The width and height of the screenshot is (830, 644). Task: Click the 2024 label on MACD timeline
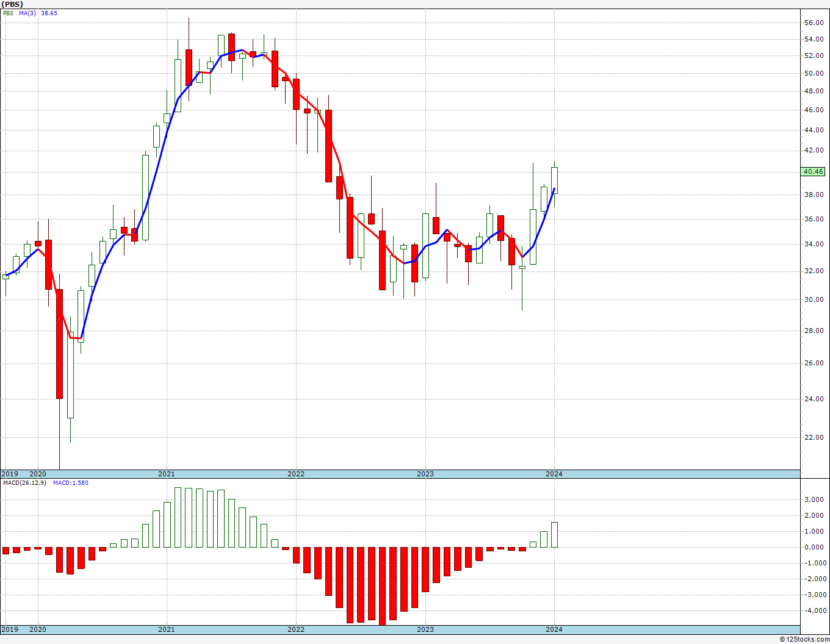coord(554,629)
